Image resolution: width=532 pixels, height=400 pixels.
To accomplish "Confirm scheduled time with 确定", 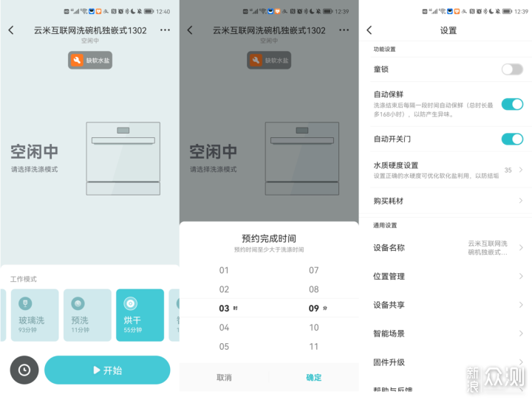I will point(314,377).
